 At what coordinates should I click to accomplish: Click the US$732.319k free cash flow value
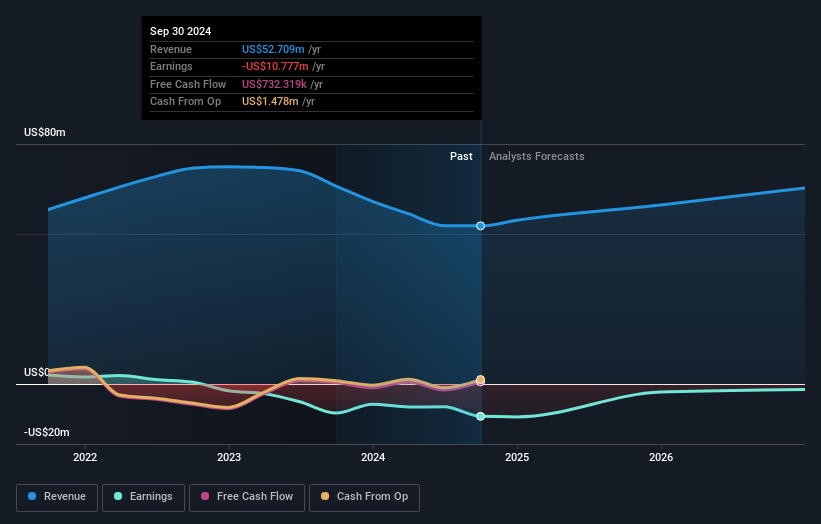click(274, 84)
